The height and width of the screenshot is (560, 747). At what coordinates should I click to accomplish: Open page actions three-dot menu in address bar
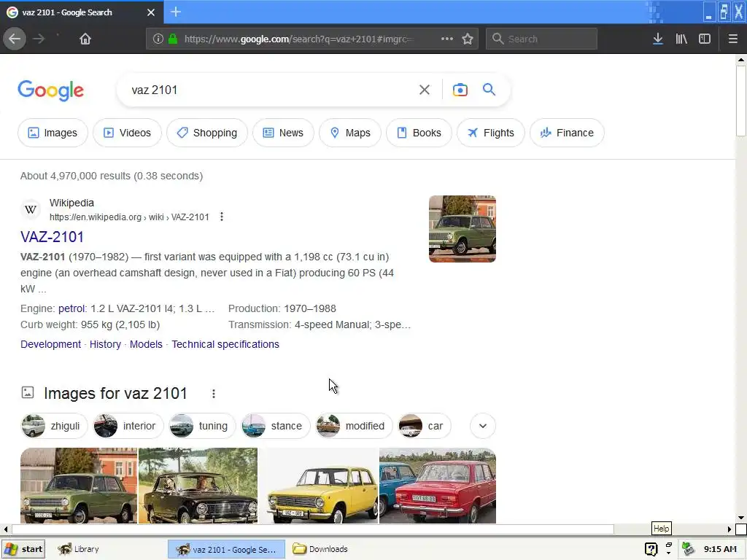(x=447, y=39)
